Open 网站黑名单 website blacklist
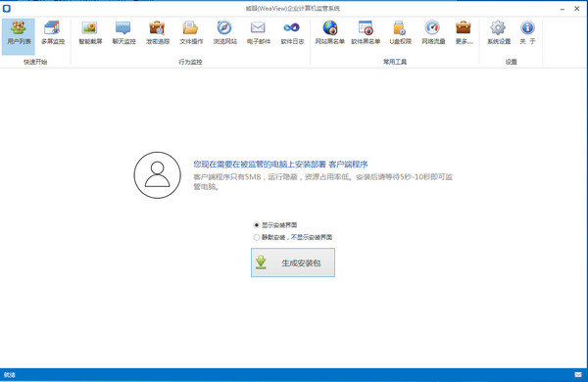 [329, 33]
